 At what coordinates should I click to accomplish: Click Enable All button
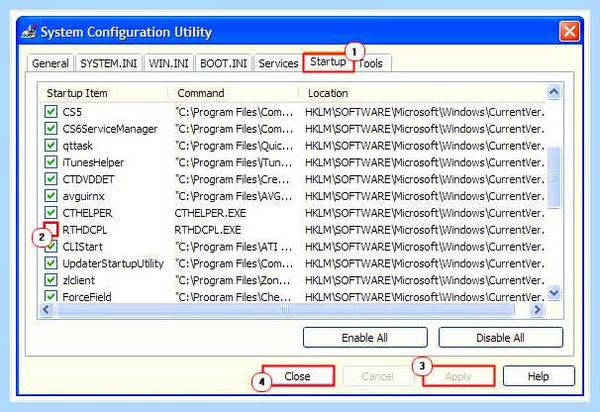coord(365,338)
